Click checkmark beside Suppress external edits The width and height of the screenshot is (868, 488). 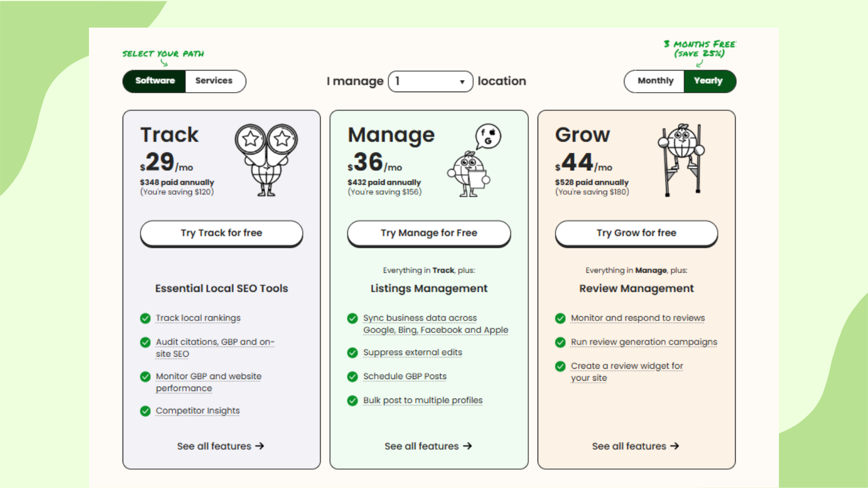click(353, 352)
